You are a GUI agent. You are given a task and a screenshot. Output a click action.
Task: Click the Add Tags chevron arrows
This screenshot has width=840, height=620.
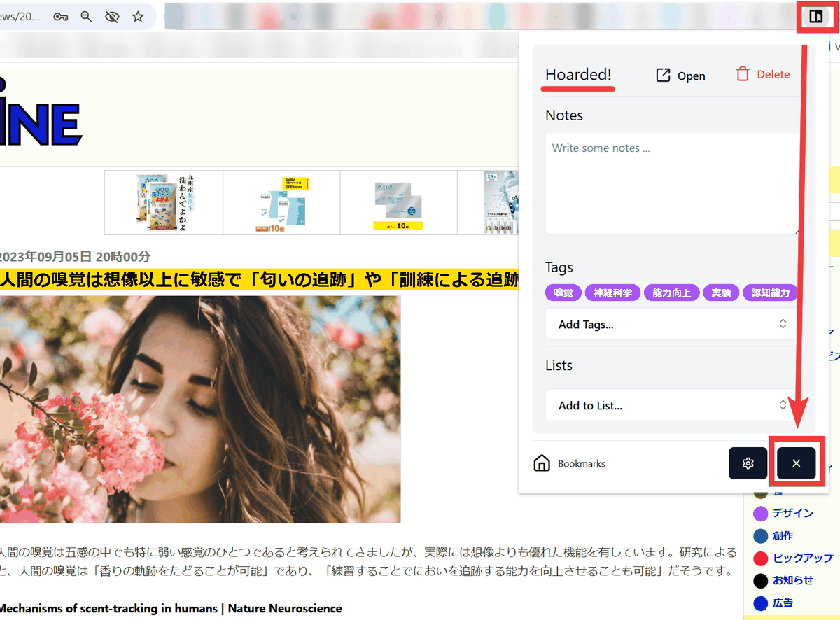tap(783, 324)
